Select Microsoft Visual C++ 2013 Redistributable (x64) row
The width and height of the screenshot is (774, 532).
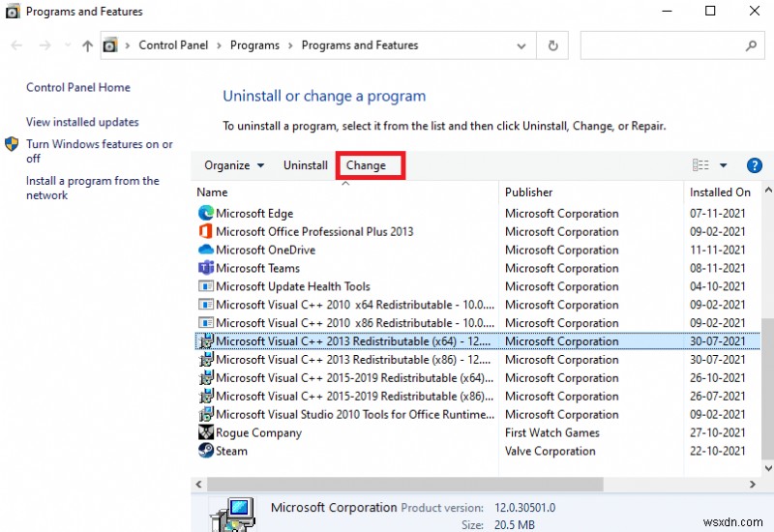477,341
